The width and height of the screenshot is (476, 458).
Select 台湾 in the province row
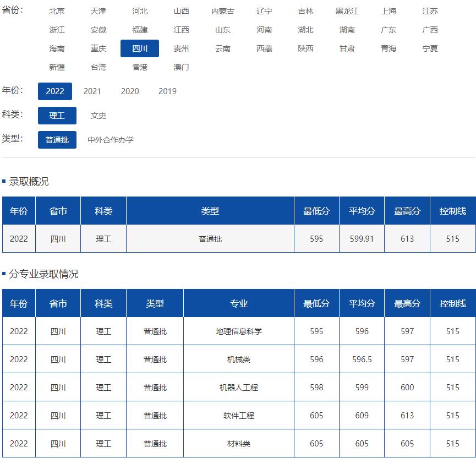tap(99, 67)
